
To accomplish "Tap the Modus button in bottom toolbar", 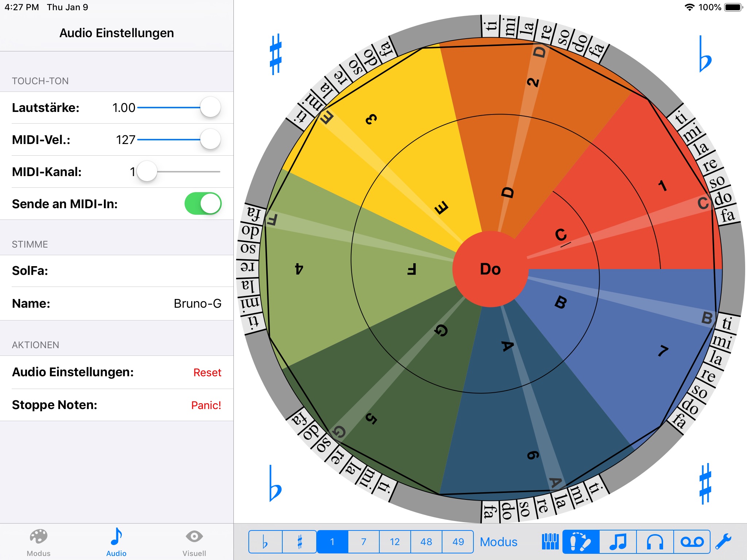I will click(499, 542).
